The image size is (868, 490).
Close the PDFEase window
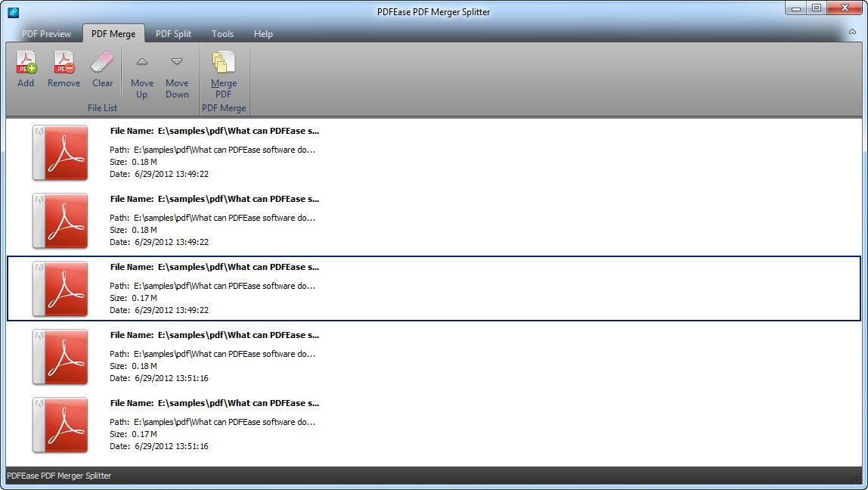click(845, 8)
